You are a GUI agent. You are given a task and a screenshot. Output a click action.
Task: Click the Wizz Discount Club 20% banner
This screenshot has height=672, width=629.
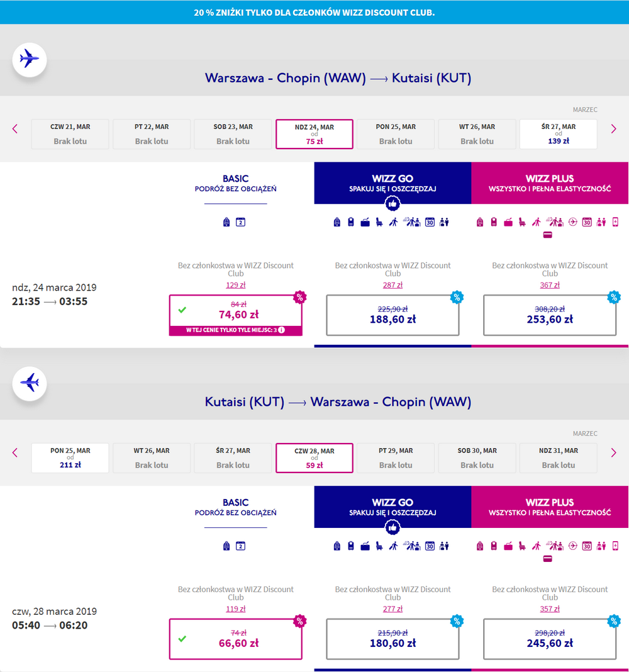tap(314, 13)
